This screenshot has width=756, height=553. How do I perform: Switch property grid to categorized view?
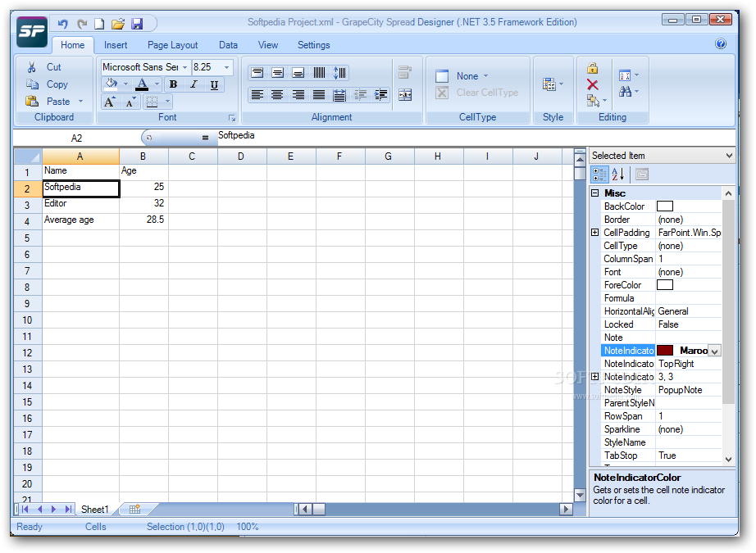599,174
